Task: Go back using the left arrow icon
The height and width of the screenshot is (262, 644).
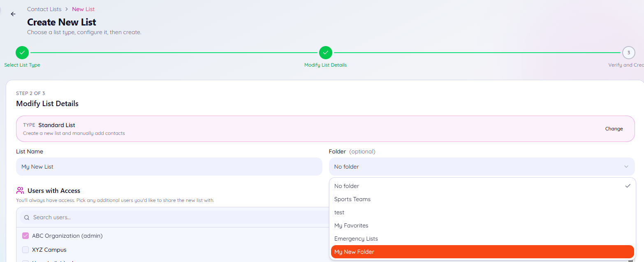Action: click(x=13, y=14)
